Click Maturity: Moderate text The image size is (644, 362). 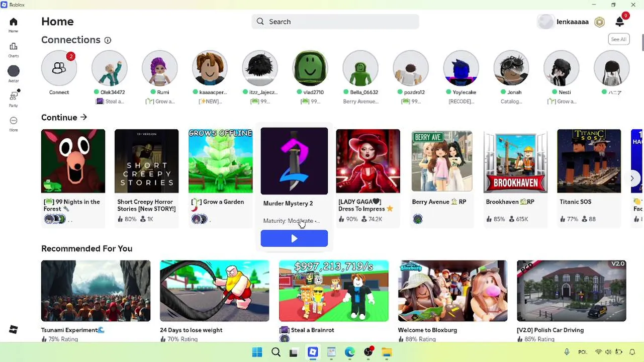click(291, 221)
